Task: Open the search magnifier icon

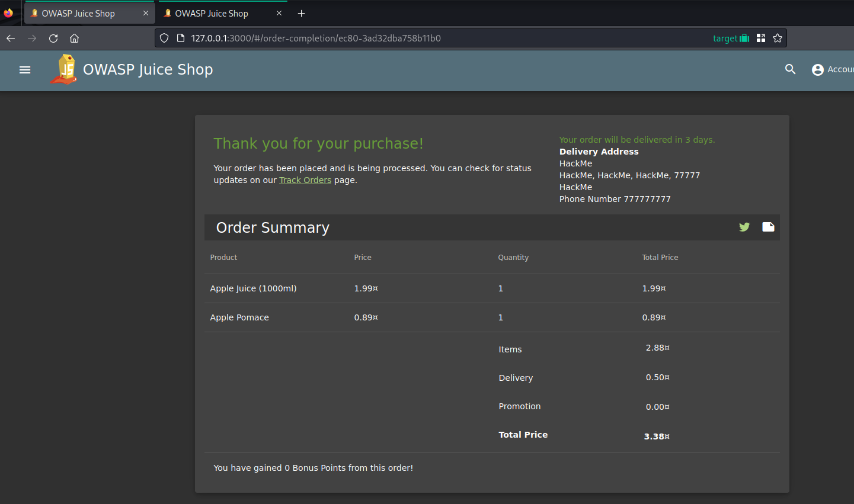Action: (790, 69)
